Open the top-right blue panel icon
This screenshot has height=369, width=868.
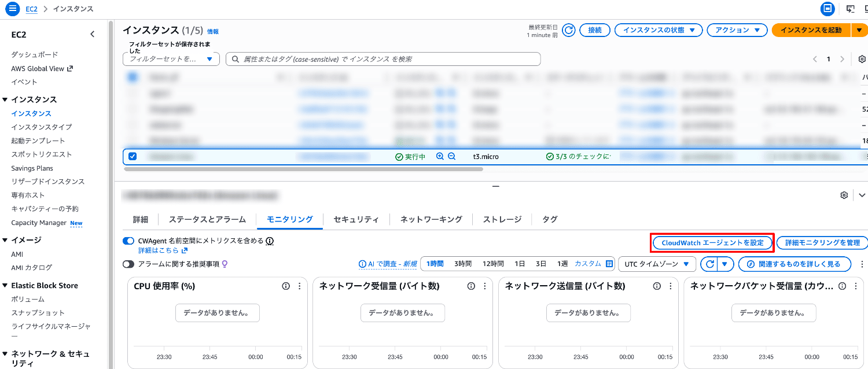(x=828, y=9)
